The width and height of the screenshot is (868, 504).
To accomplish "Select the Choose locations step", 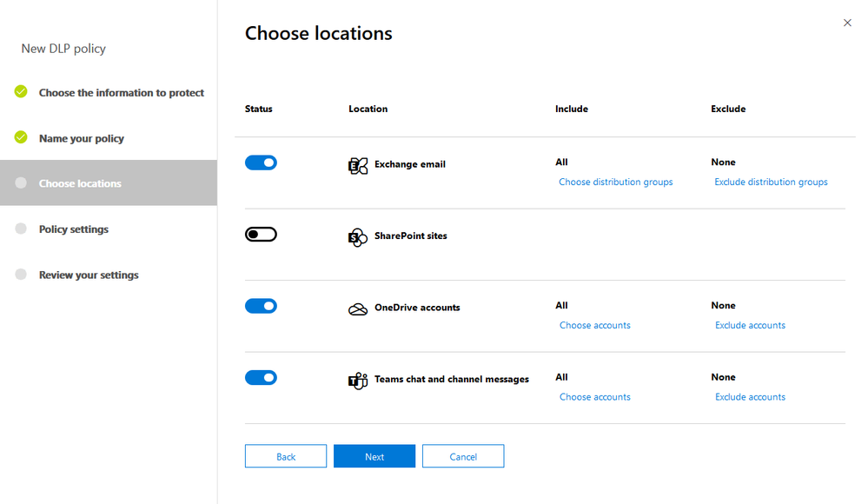I will click(x=109, y=182).
